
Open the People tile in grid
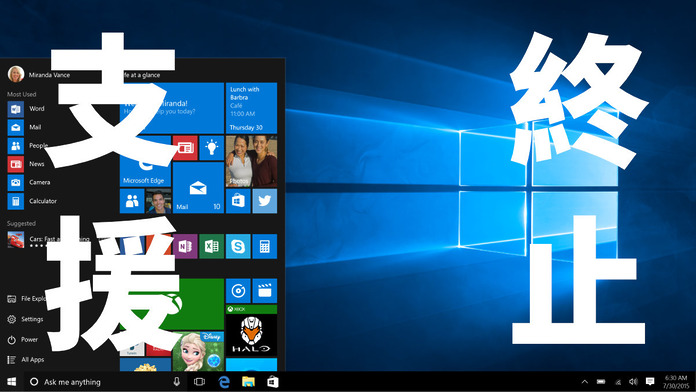tap(132, 201)
